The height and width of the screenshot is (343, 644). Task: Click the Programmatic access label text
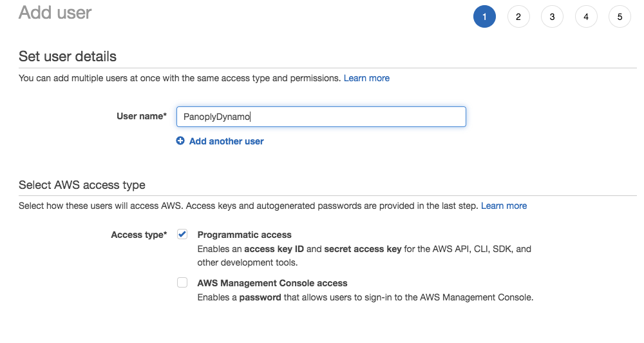pos(244,235)
